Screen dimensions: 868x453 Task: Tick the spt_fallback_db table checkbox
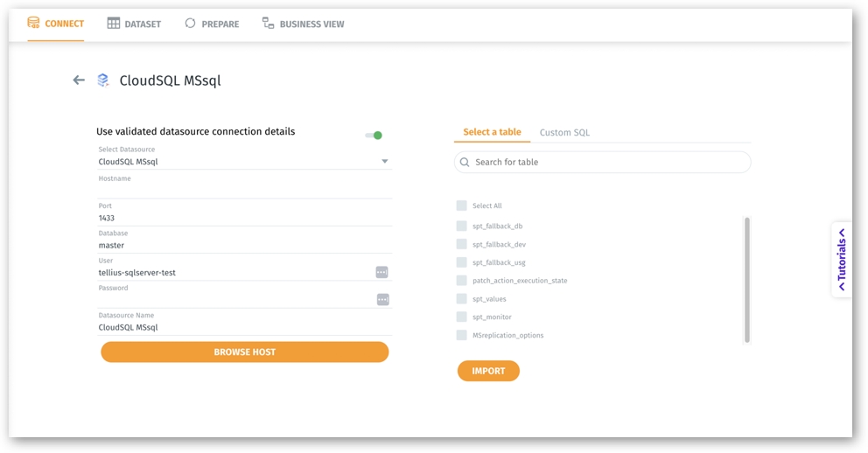coord(461,226)
